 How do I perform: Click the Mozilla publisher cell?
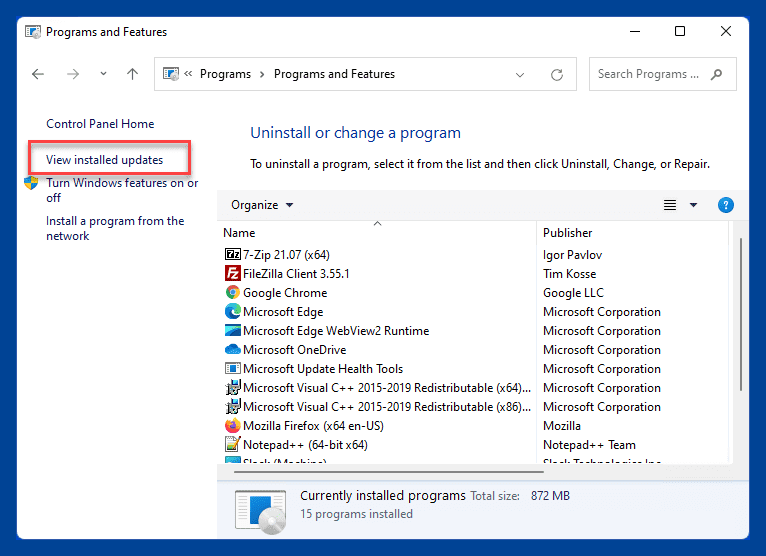562,426
